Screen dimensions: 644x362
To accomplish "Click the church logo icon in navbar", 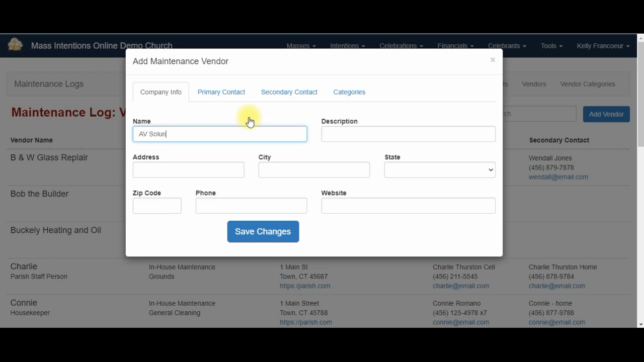I will coord(15,45).
